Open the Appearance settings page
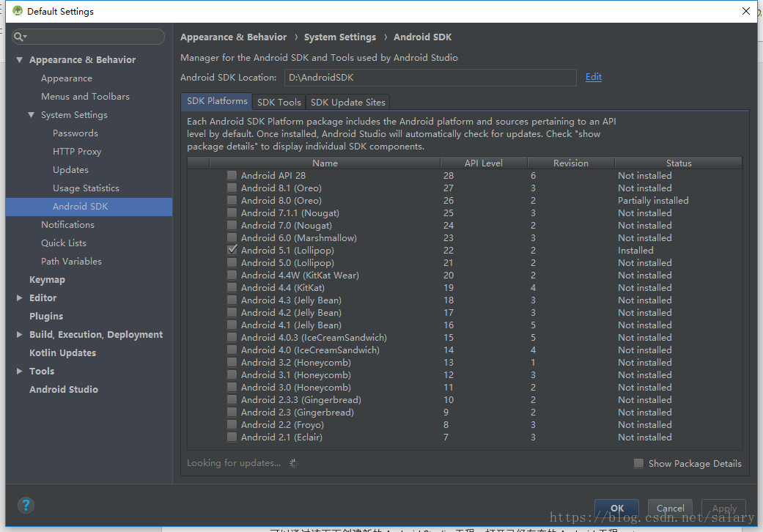The width and height of the screenshot is (763, 532). tap(67, 78)
